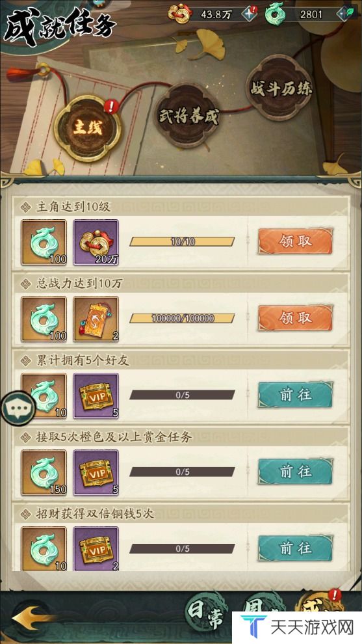The height and width of the screenshot is (644, 362).
Task: Tap the 10/10 progress bar
Action: tap(182, 241)
